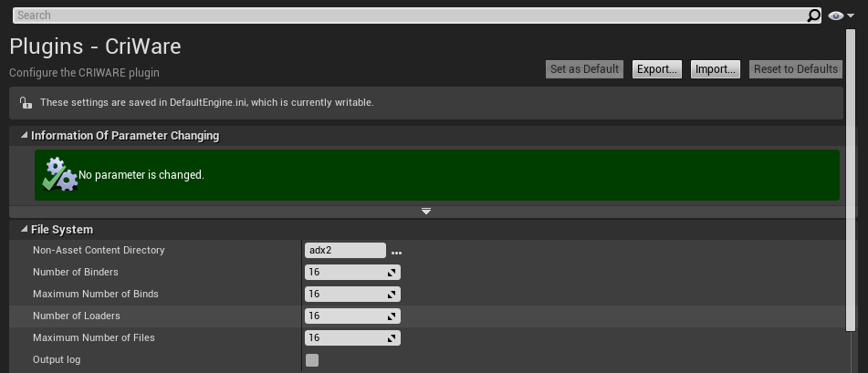Click Number of Loaders spin arrow icon
Viewport: 868px width, 373px height.
tap(392, 316)
